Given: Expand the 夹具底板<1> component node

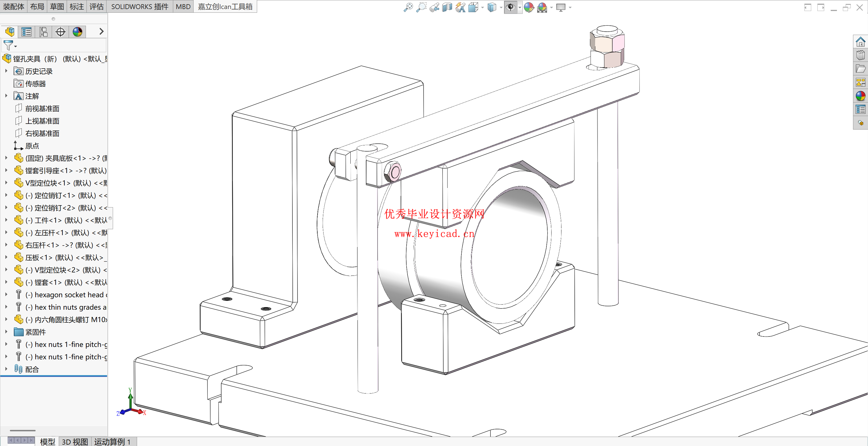Looking at the screenshot, I should tap(6, 158).
